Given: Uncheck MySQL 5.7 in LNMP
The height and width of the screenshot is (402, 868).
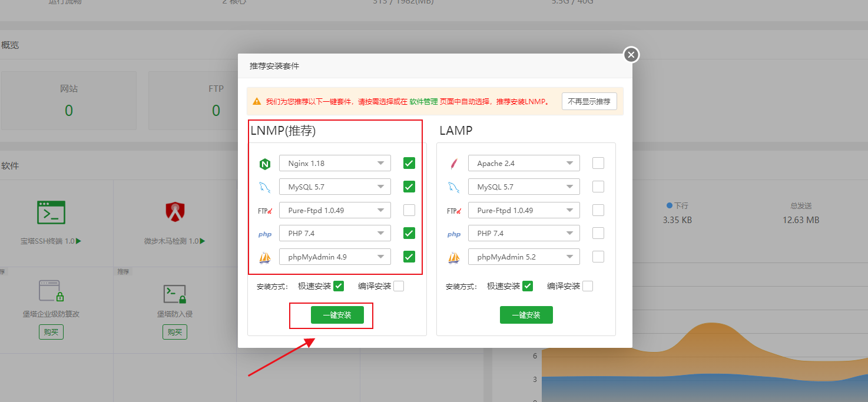Looking at the screenshot, I should [409, 187].
